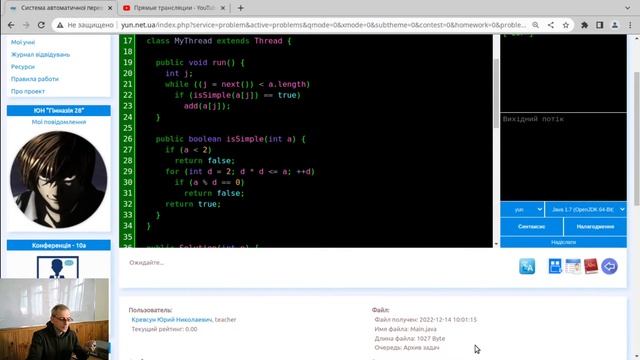640x360 pixels.
Task: Open the browser profile icon
Action: coord(615,25)
